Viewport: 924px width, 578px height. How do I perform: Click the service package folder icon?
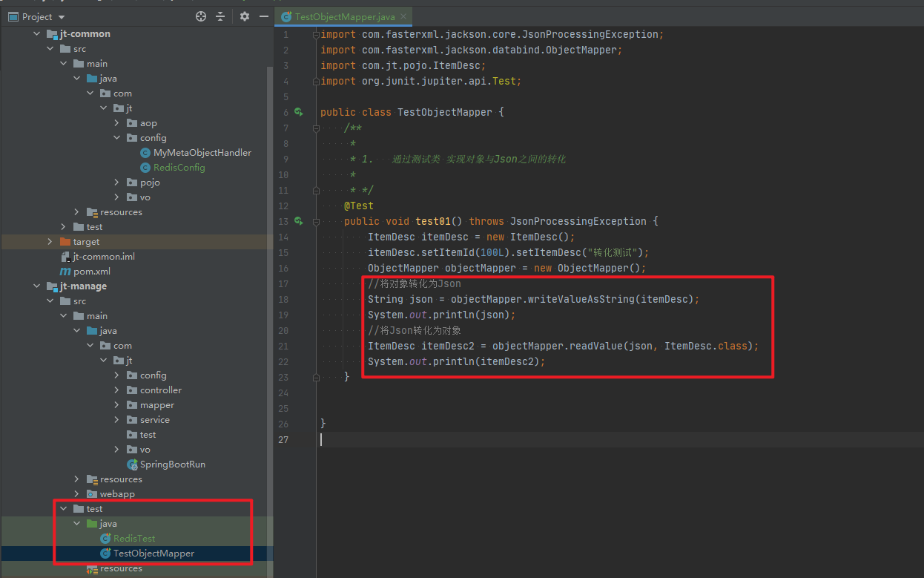[x=132, y=420]
